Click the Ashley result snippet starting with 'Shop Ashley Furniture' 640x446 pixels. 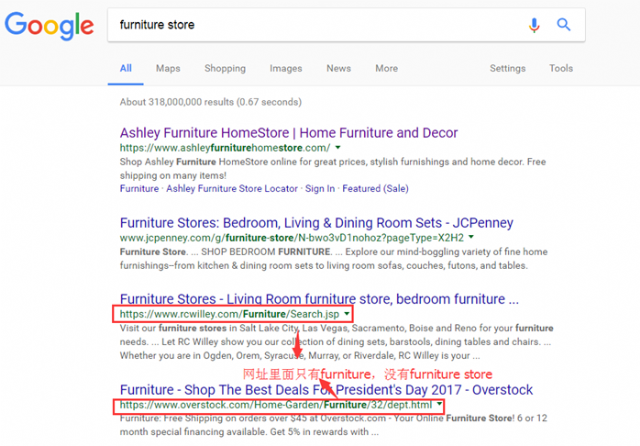333,169
